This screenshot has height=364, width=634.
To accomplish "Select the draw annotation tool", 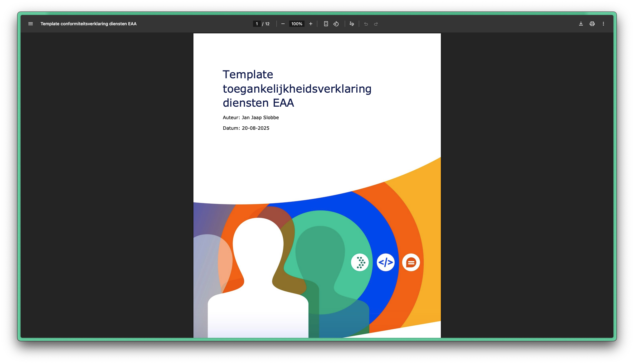I will [x=352, y=24].
